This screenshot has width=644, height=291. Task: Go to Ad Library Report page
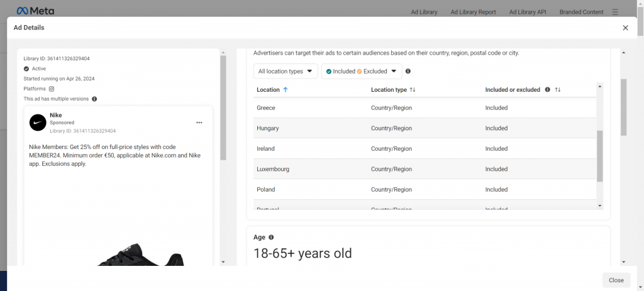[x=473, y=12]
